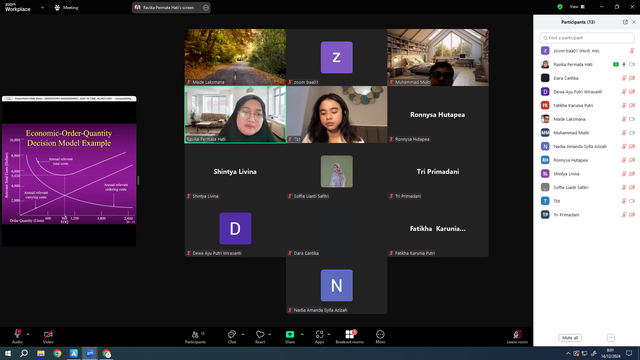Toggle the Audio microphone button
The image size is (640, 360).
(17, 336)
